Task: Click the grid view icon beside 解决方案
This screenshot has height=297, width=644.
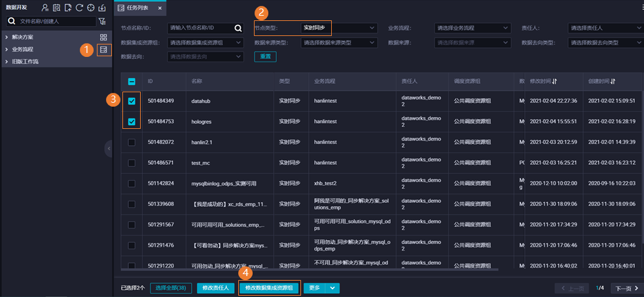Action: (x=104, y=37)
